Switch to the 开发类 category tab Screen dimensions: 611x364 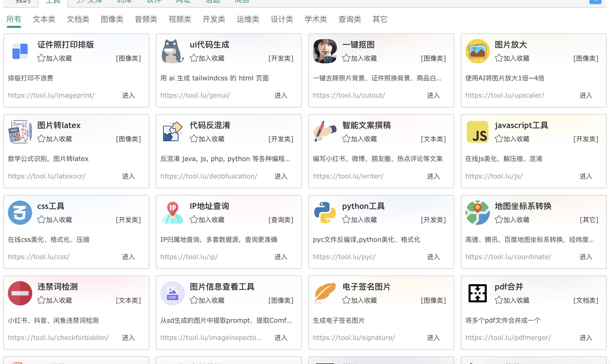[x=214, y=19]
